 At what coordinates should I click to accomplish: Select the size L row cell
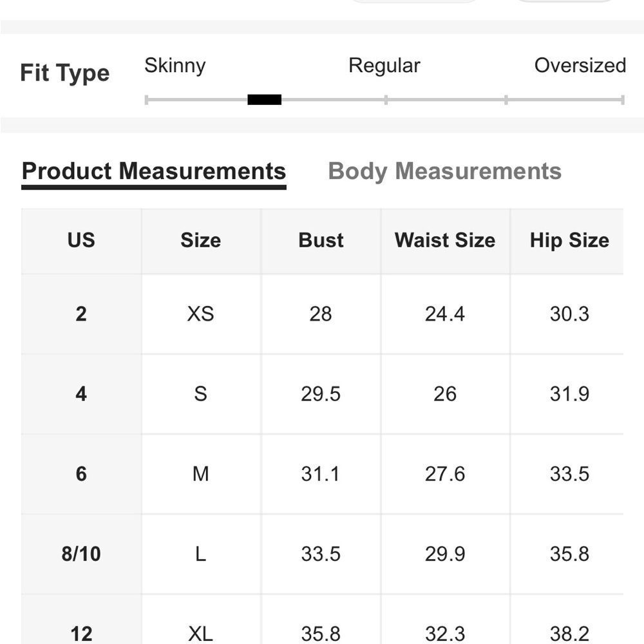coord(200,554)
